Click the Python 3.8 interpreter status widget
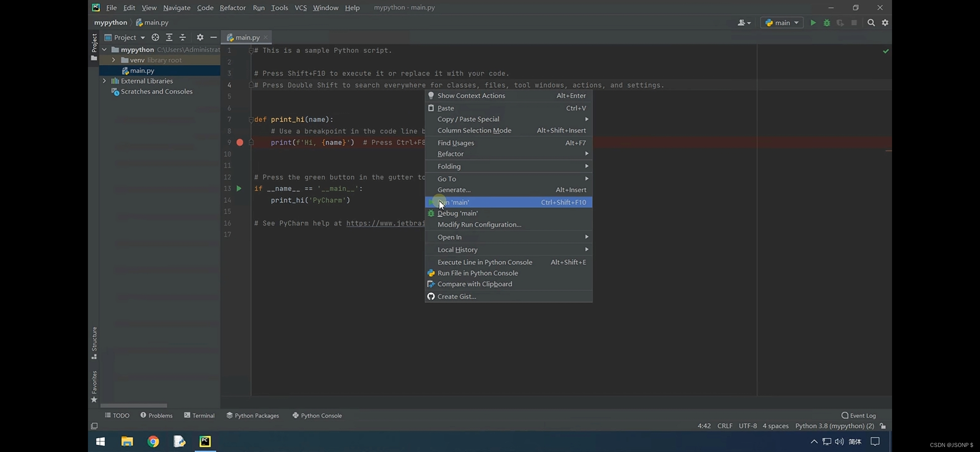This screenshot has height=452, width=980. (x=834, y=426)
